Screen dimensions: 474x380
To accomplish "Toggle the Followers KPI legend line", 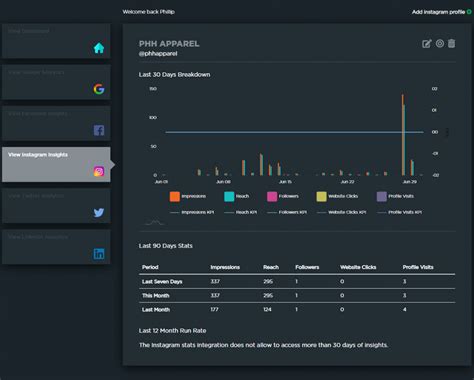I will pos(287,212).
